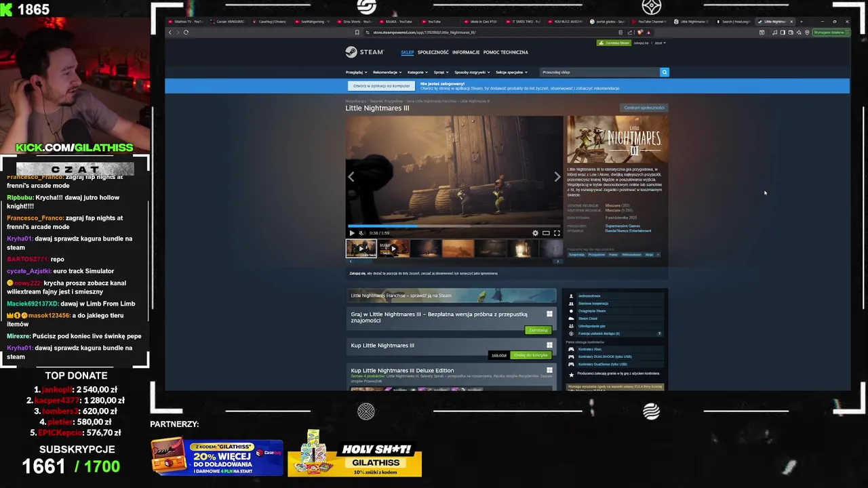Viewport: 868px width, 488px height.
Task: Click Udostępnianie gier feature link
Action: coord(592,326)
